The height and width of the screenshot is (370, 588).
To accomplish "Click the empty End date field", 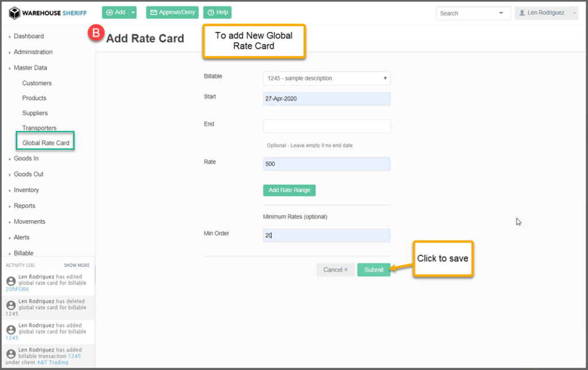I will [x=326, y=126].
